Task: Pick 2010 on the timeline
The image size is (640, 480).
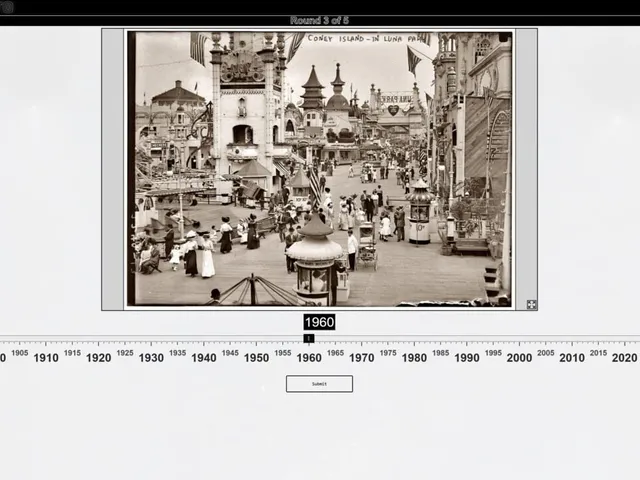Action: point(572,358)
